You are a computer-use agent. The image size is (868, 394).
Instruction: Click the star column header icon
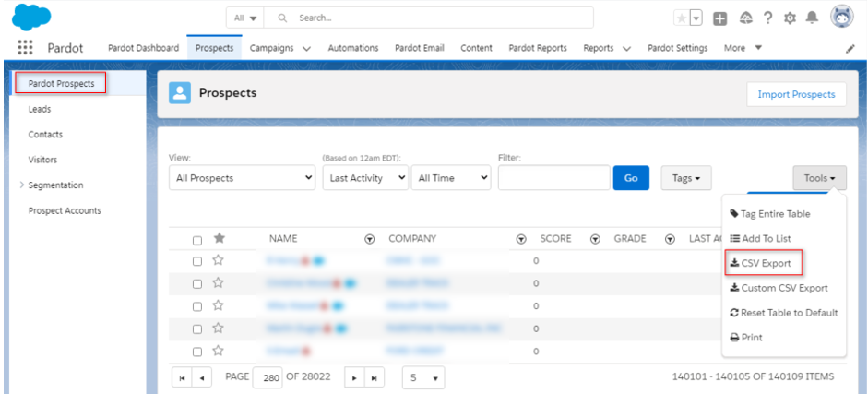click(x=220, y=238)
